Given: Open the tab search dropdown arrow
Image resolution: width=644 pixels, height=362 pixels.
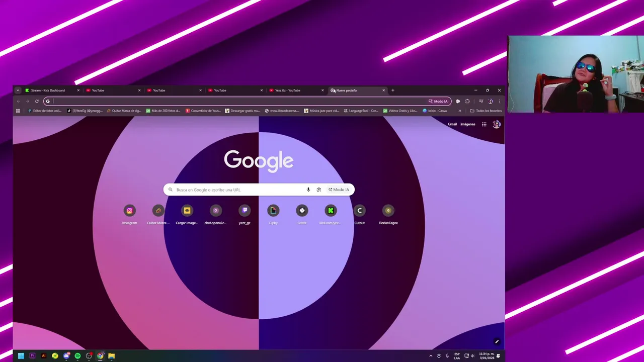Looking at the screenshot, I should [18, 90].
